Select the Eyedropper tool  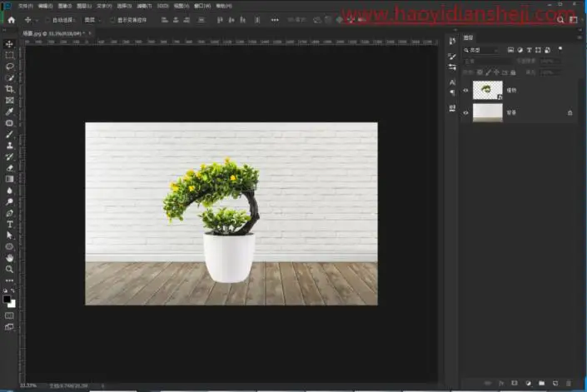click(x=9, y=112)
